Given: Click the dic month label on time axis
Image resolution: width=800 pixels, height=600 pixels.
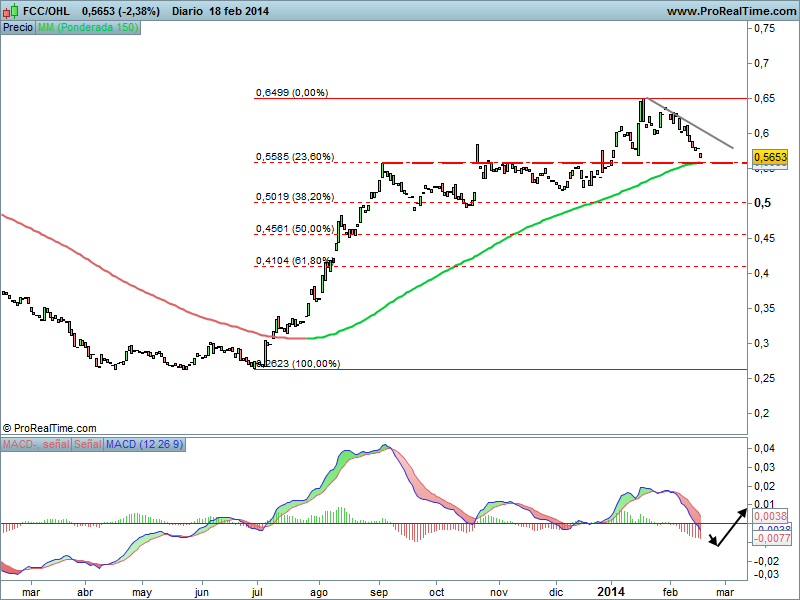Looking at the screenshot, I should click(x=556, y=592).
